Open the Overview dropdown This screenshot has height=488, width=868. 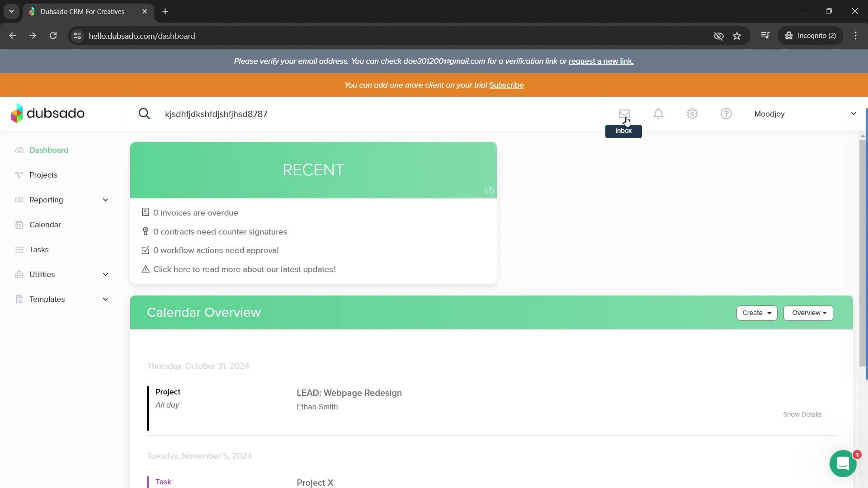coord(808,313)
